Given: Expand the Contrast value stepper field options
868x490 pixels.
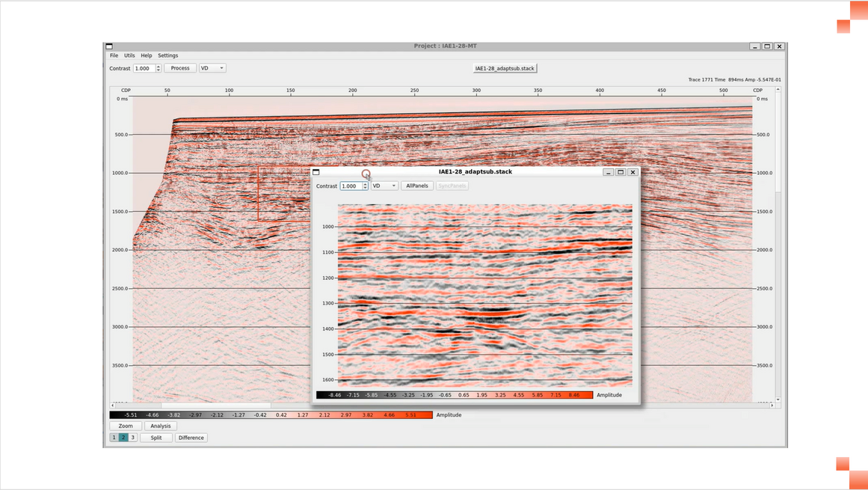Looking at the screenshot, I should tap(158, 67).
